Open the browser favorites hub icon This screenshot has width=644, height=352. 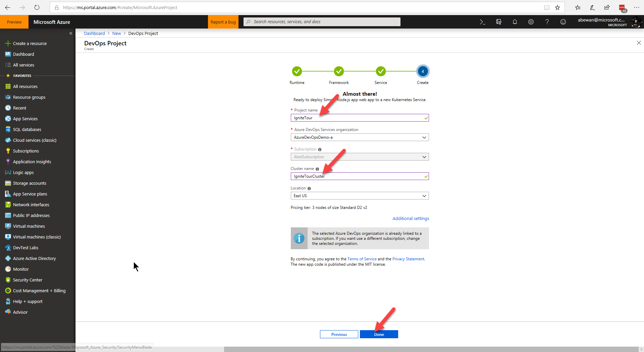[x=578, y=7]
